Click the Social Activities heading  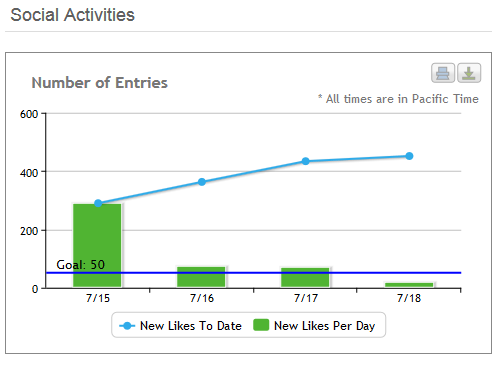coord(72,15)
